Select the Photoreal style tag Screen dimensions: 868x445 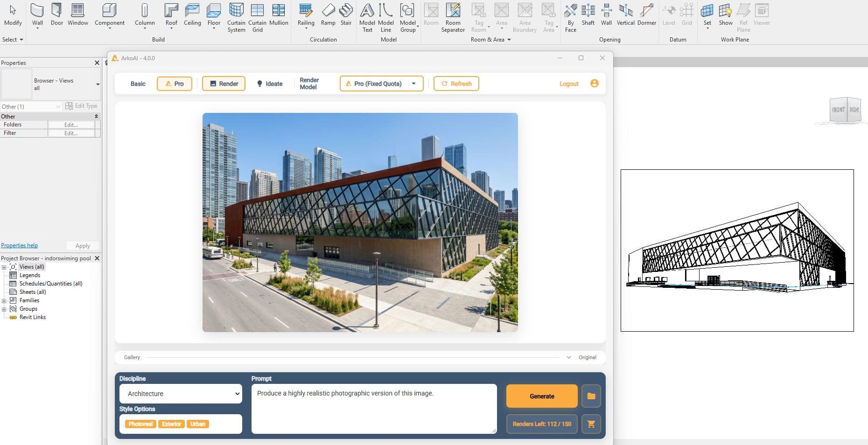click(140, 424)
